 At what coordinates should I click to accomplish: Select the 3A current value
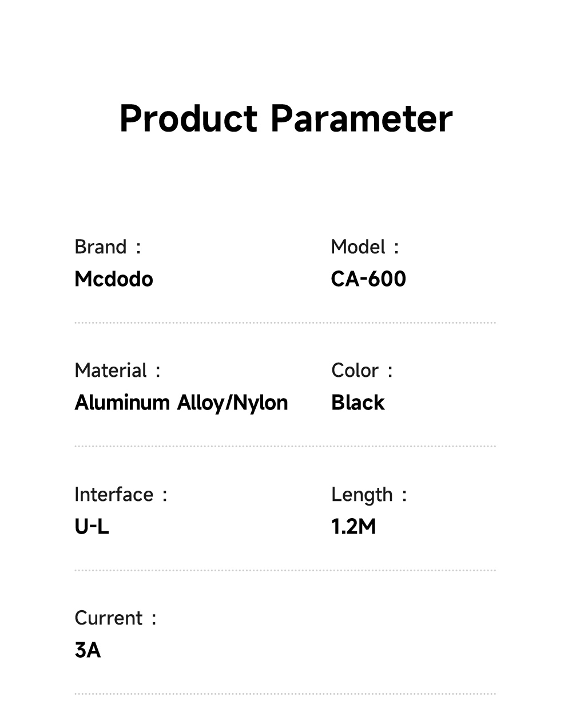tap(88, 650)
